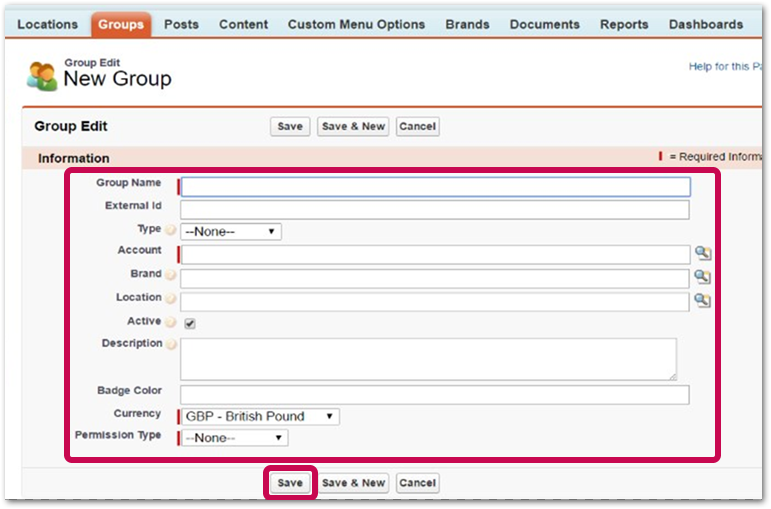
Task: Click the bottom Save & New button
Action: click(353, 483)
